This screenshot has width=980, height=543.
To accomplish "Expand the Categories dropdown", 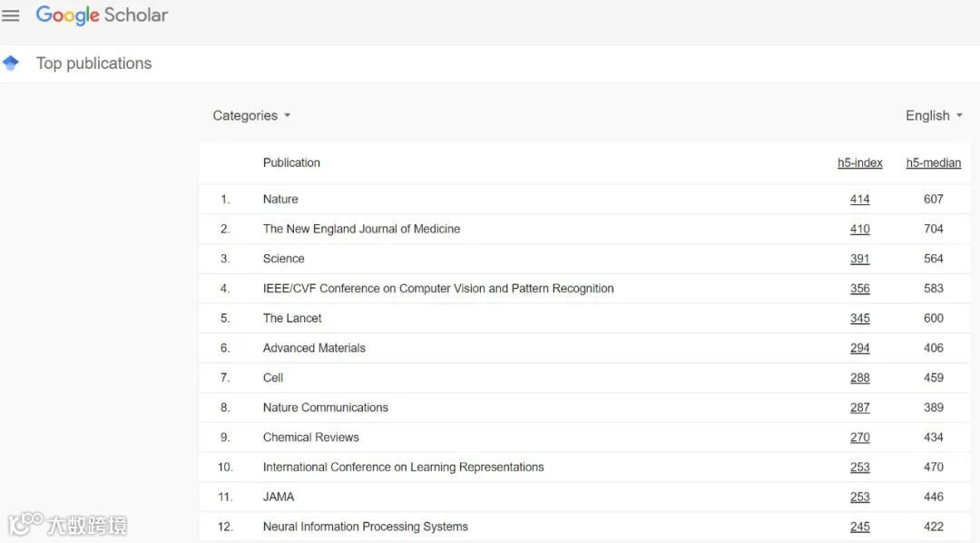I will point(251,115).
